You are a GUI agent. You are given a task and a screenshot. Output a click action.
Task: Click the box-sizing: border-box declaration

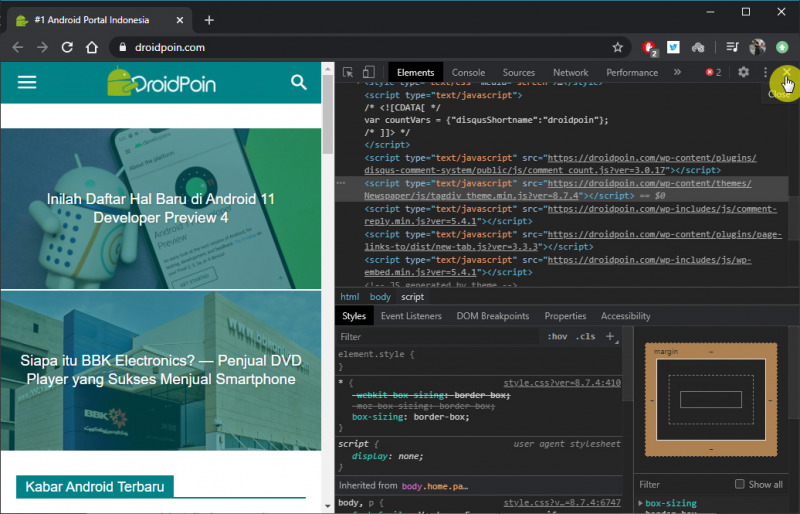[x=410, y=417]
